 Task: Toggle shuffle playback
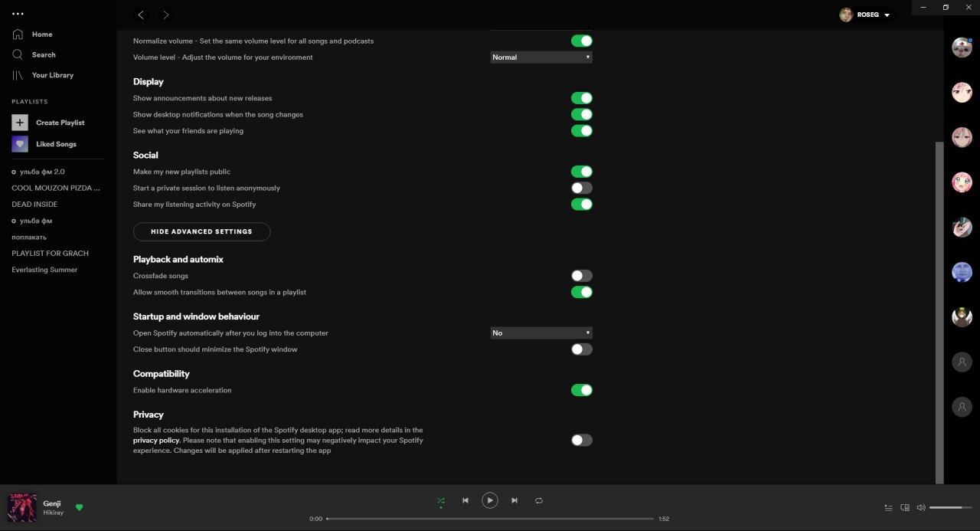[441, 500]
